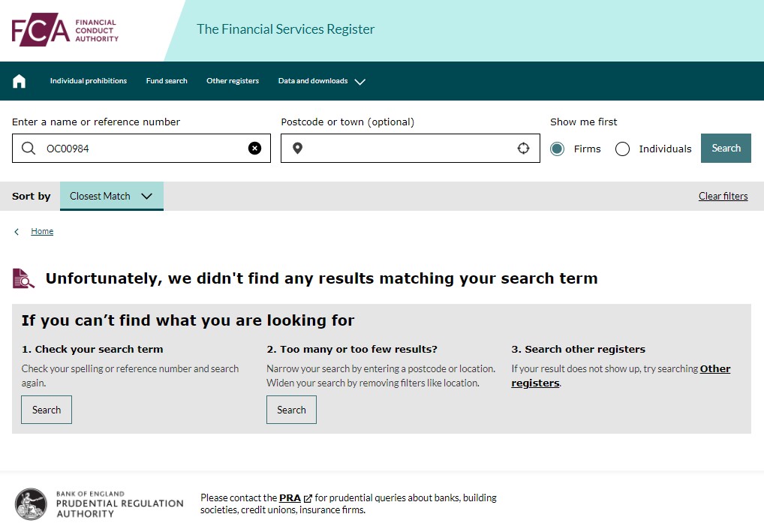Open the PRA contact link

290,498
